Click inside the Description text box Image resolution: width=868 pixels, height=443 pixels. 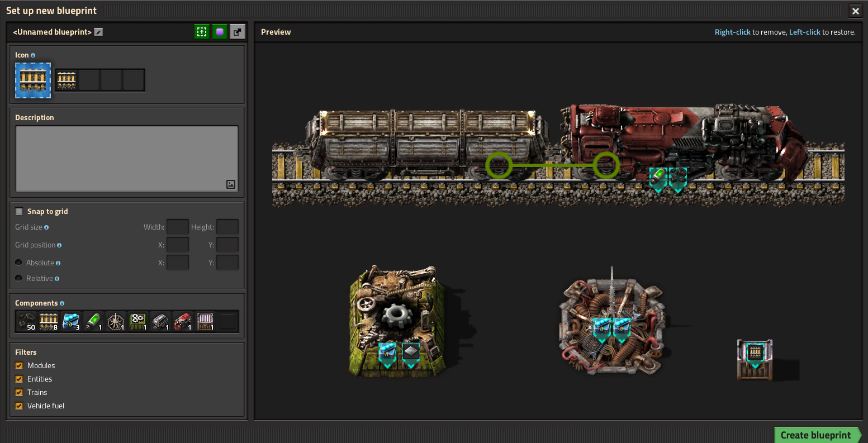point(127,159)
